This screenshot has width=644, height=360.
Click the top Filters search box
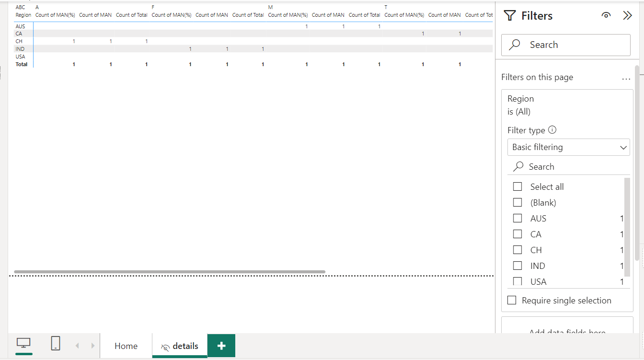[x=566, y=45]
